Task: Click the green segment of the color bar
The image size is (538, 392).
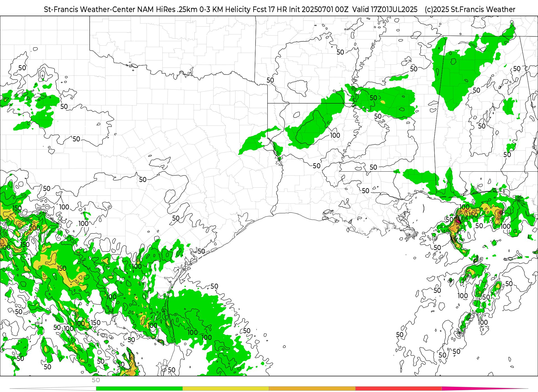Action: [139, 389]
